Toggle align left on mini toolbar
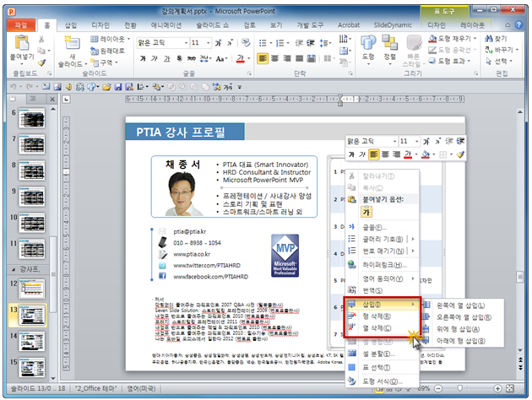Image resolution: width=532 pixels, height=400 pixels. 373,154
